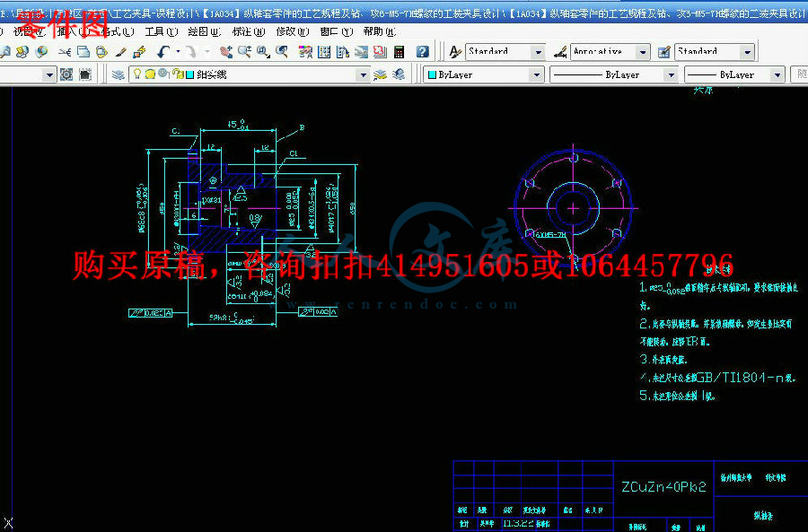The height and width of the screenshot is (532, 808).
Task: Toggle layer freeze in current viewport
Action: 163,74
